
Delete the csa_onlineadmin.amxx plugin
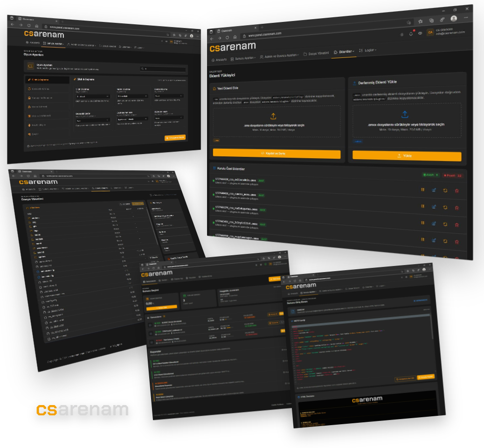click(x=456, y=190)
